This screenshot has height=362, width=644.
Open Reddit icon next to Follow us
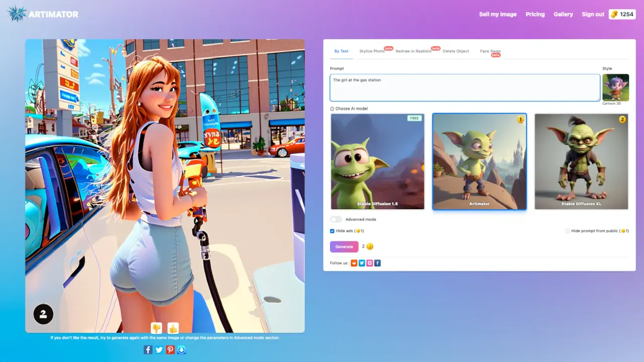pos(354,263)
